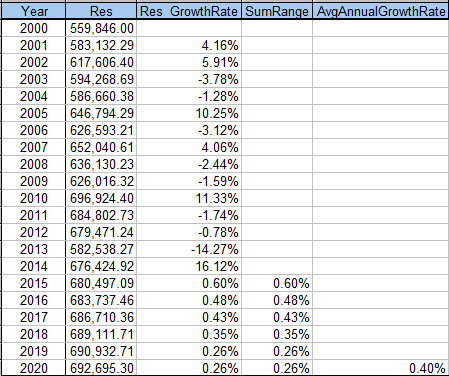Image resolution: width=449 pixels, height=376 pixels.
Task: Click the year 2010 cell
Action: pyautogui.click(x=33, y=198)
